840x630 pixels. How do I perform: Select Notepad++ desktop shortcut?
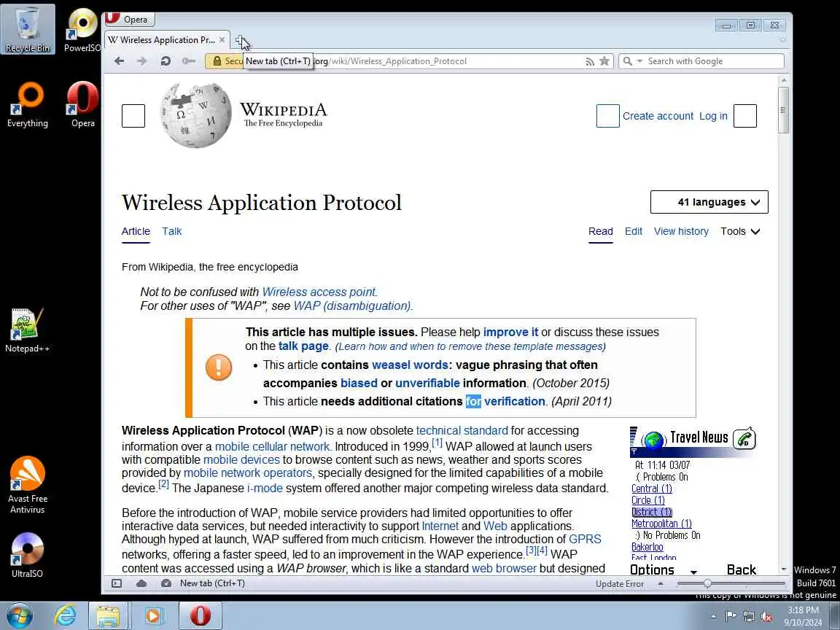coord(27,330)
